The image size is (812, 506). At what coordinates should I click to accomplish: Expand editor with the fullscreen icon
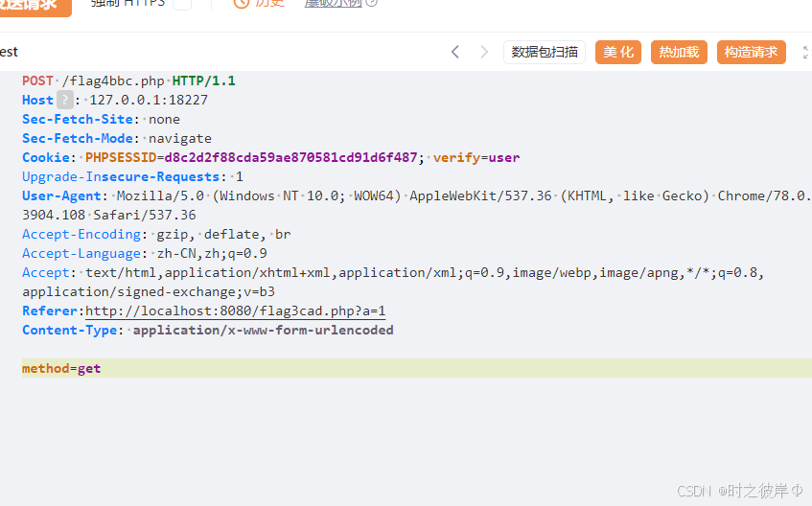806,52
